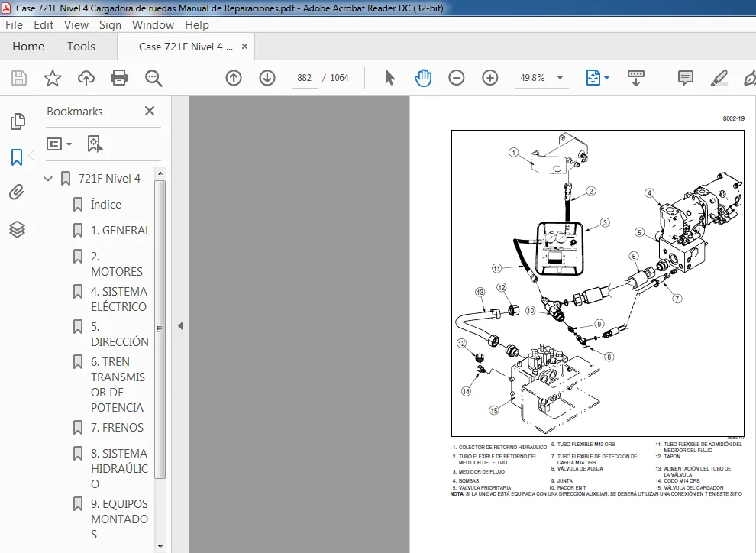Open the Help menu
Screen dimensions: 756x553
tap(197, 25)
